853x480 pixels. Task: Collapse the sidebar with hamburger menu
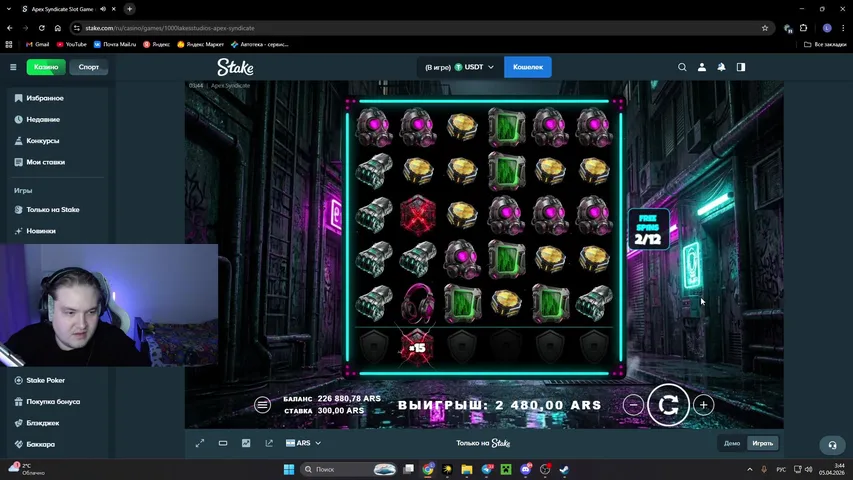(13, 67)
